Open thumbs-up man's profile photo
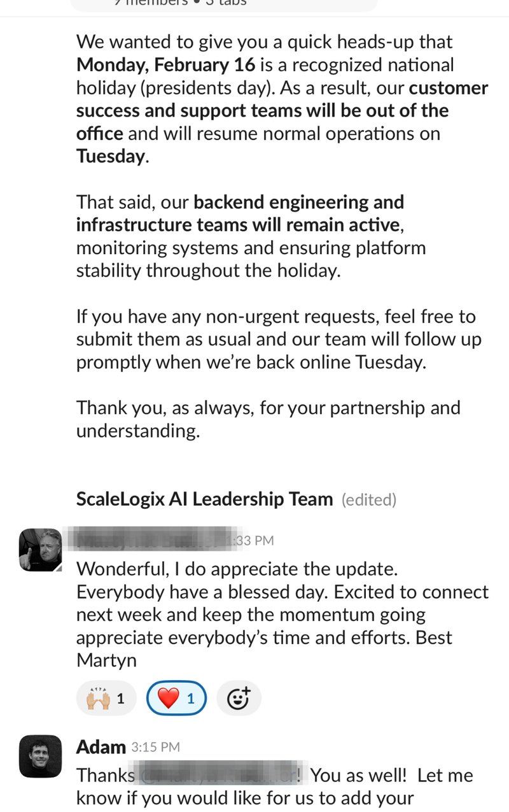The image size is (509, 812). (x=41, y=550)
